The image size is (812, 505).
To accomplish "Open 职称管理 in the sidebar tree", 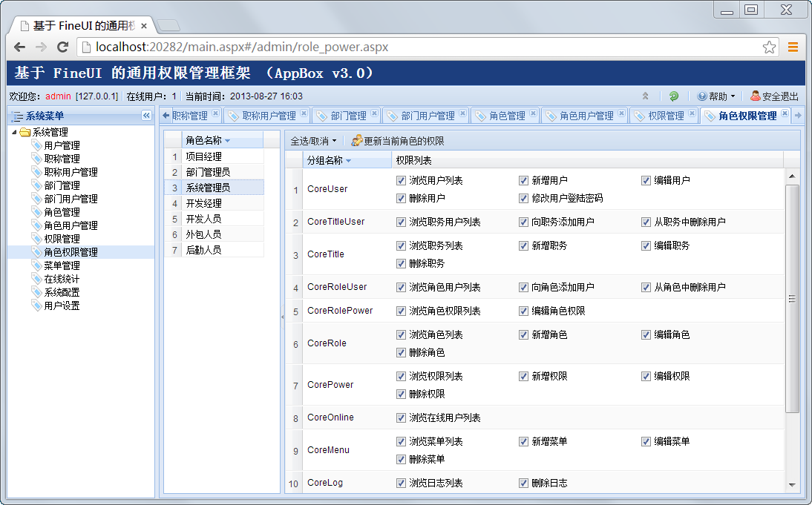I will pos(62,159).
